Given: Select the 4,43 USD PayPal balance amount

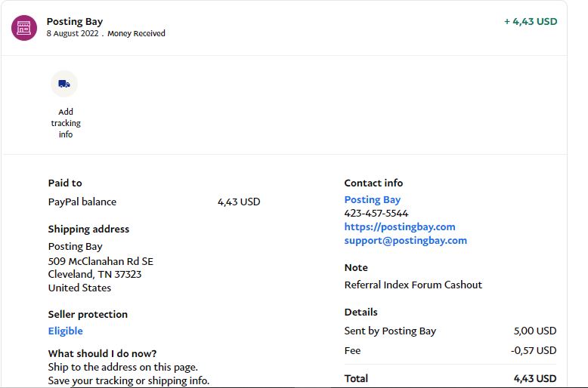Looking at the screenshot, I should [239, 202].
